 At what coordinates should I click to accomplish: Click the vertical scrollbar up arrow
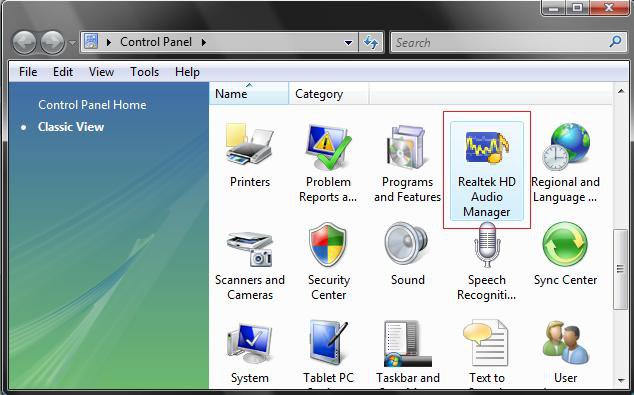click(621, 91)
